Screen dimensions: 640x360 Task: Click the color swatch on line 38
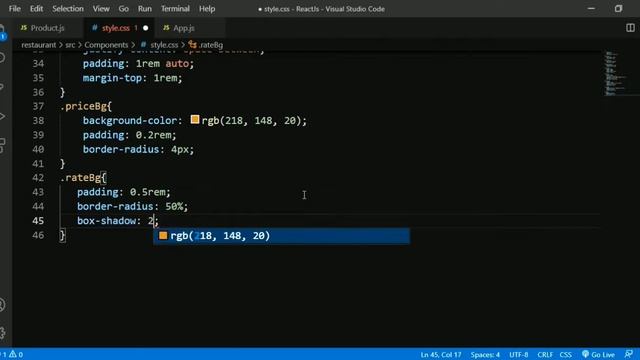195,120
